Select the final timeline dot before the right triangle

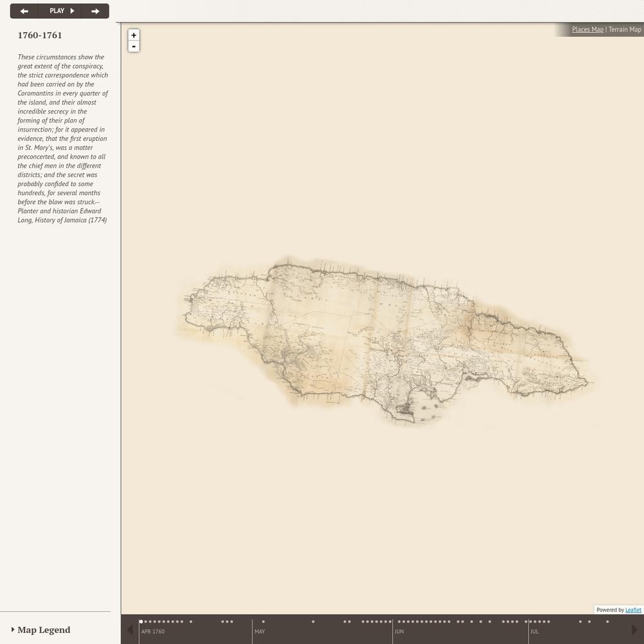coord(607,621)
